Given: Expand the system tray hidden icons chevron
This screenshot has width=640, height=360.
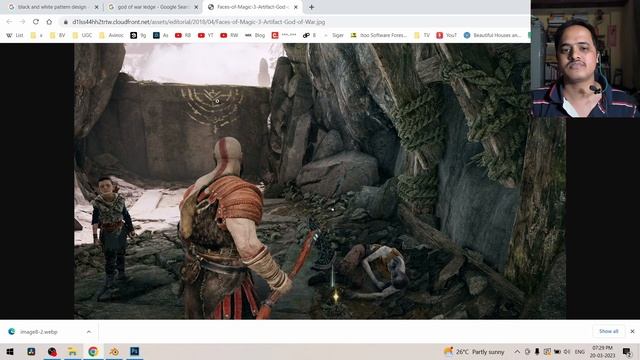Looking at the screenshot, I should [x=517, y=351].
